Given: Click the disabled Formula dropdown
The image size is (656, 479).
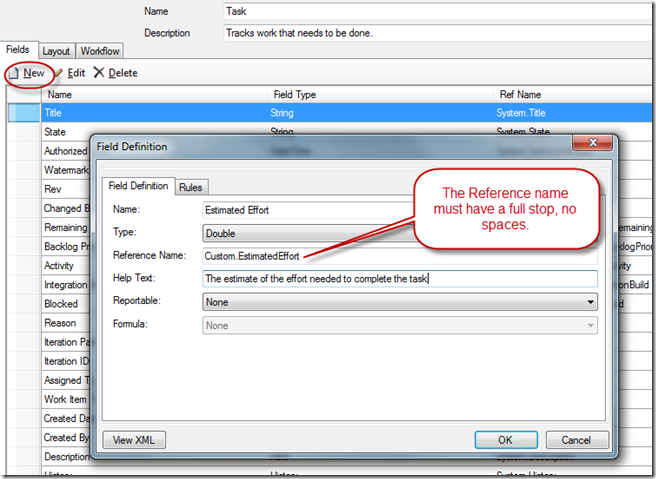Looking at the screenshot, I should (x=400, y=325).
